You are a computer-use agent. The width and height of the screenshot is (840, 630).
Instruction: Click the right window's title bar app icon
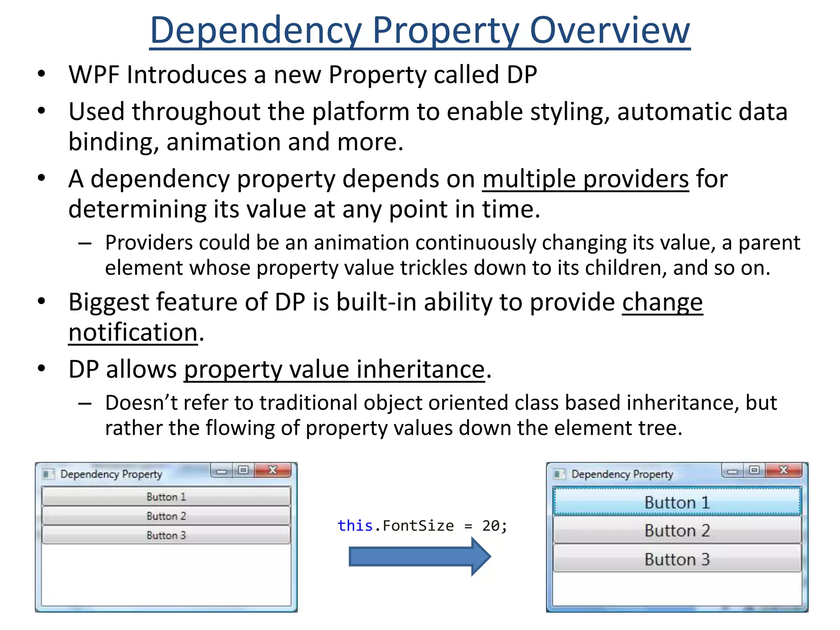click(x=559, y=474)
